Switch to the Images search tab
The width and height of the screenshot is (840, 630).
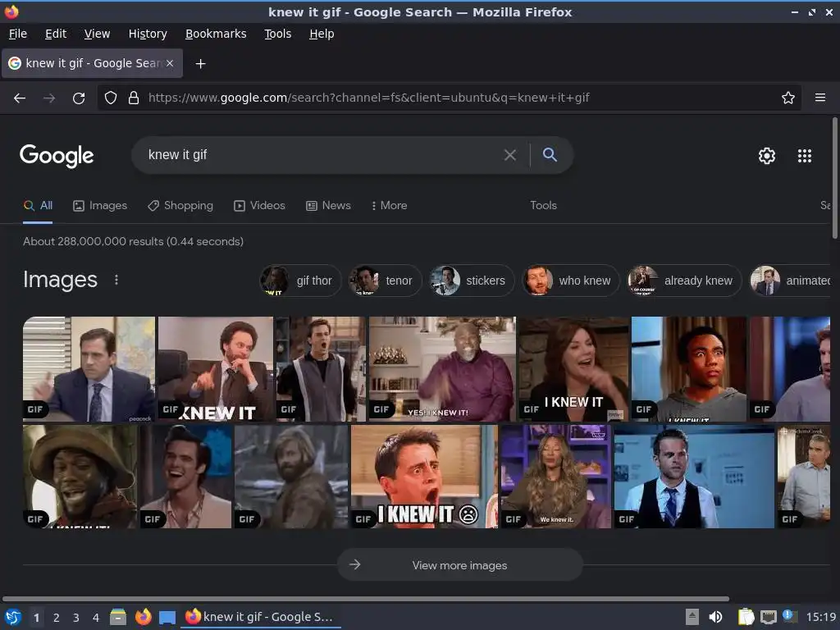click(100, 206)
